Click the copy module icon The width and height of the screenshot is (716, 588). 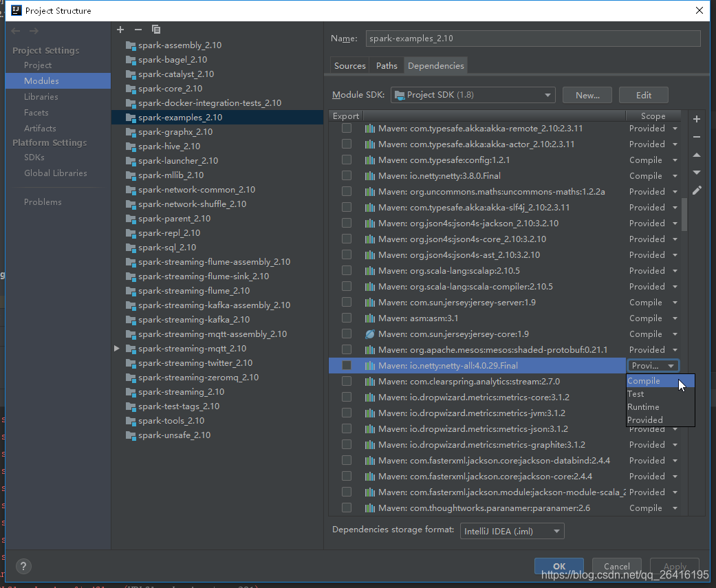click(156, 30)
